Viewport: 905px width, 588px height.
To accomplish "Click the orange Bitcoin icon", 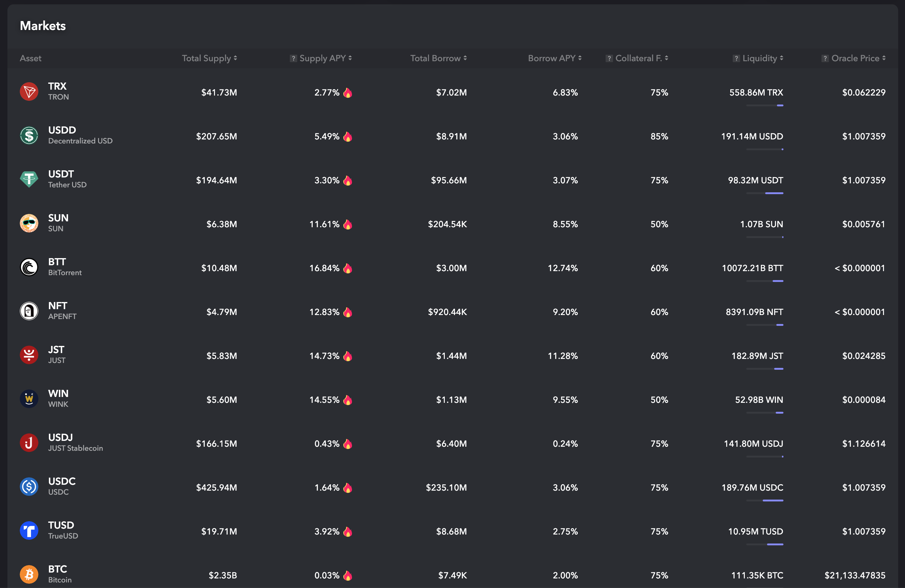I will tap(29, 574).
